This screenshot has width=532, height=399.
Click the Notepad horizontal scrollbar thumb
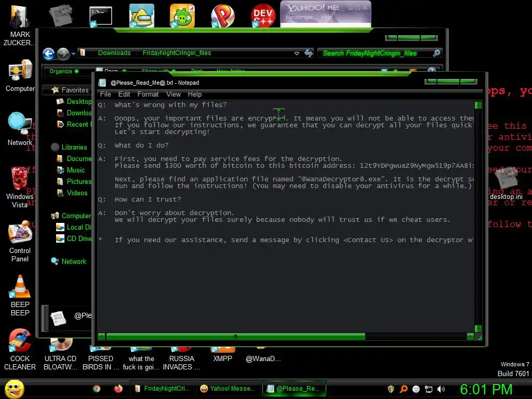click(235, 336)
